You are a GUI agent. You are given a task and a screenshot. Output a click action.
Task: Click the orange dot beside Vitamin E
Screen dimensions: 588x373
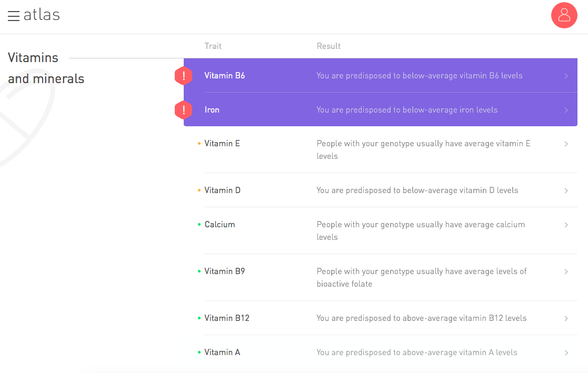(x=199, y=143)
